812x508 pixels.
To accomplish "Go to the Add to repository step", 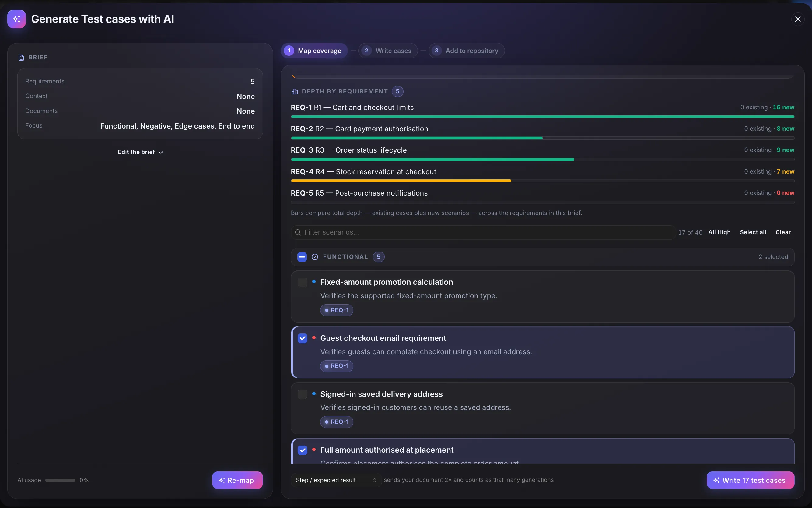I will pos(466,51).
